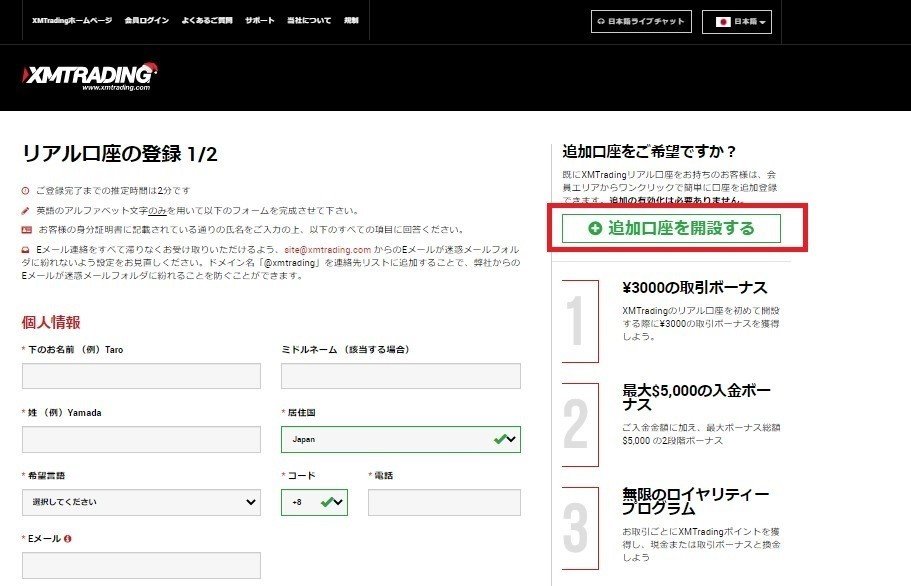Click the warning icon beside the ID document instruction

(25, 231)
